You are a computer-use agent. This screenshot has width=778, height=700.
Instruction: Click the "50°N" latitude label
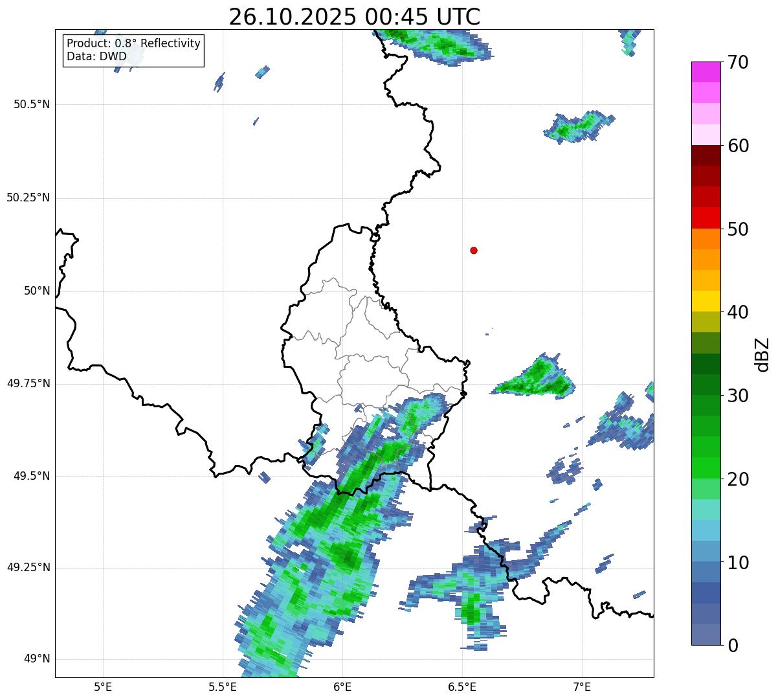point(37,291)
